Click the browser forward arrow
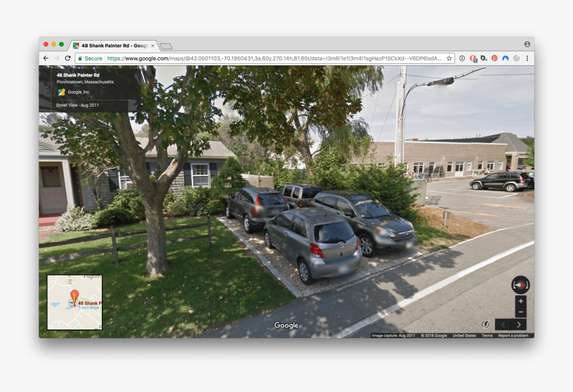 (57, 58)
